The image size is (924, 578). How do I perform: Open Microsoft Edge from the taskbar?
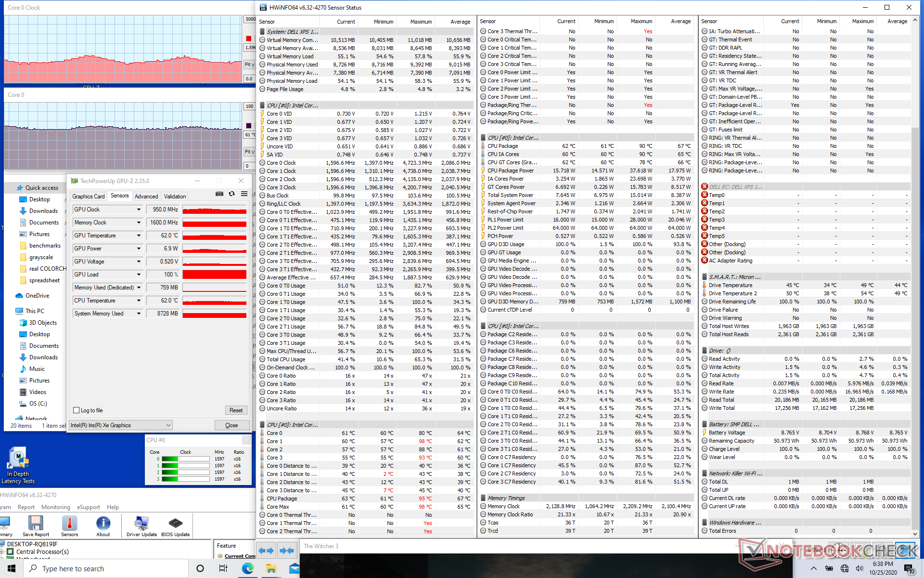coord(248,568)
